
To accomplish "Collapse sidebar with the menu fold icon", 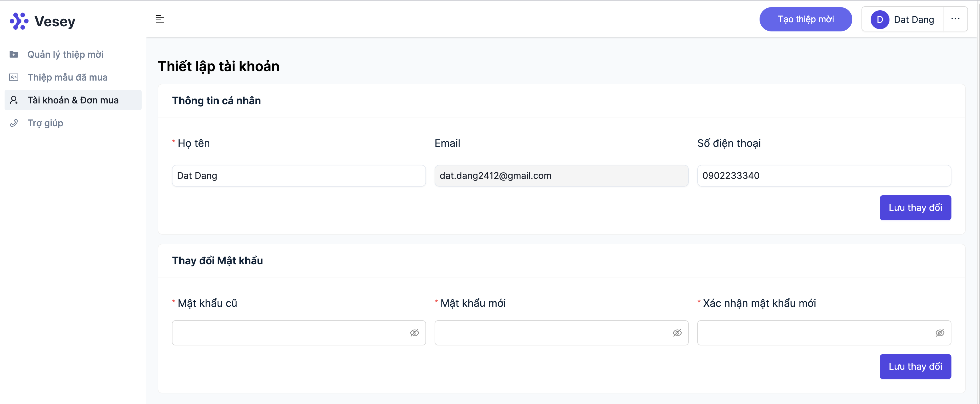I will [x=160, y=19].
